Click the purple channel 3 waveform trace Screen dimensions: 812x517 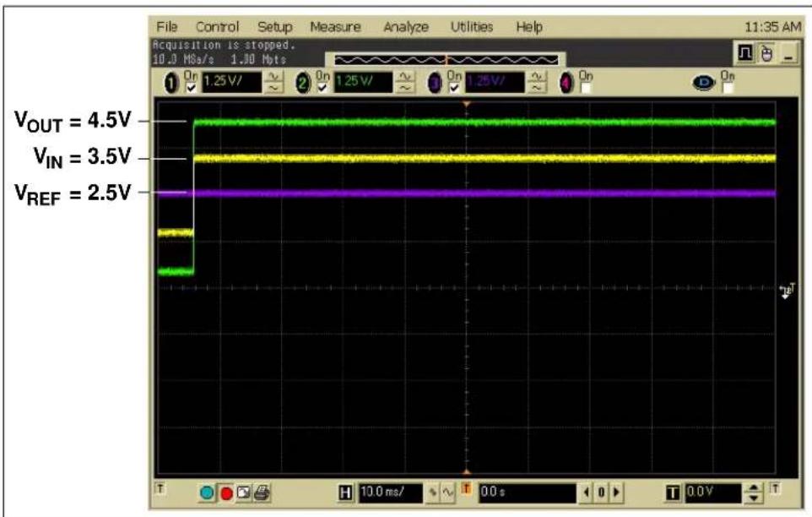(x=467, y=193)
